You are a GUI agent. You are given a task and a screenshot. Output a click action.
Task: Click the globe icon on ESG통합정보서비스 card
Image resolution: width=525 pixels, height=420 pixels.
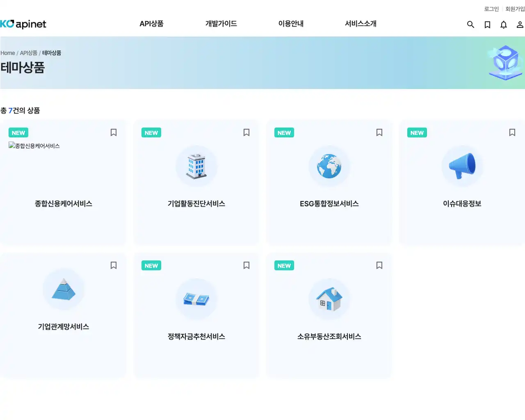point(329,166)
